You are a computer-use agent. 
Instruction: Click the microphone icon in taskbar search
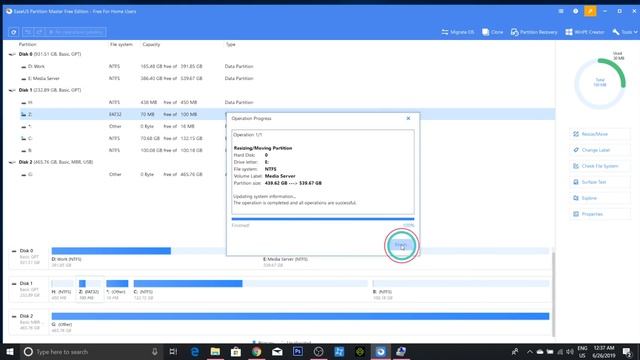point(155,352)
